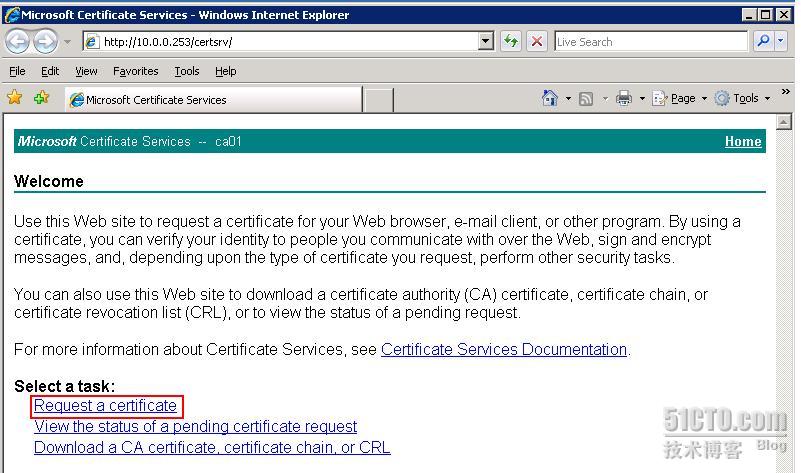Image resolution: width=801 pixels, height=473 pixels.
Task: Open Certificate Services Documentation link
Action: (x=504, y=349)
